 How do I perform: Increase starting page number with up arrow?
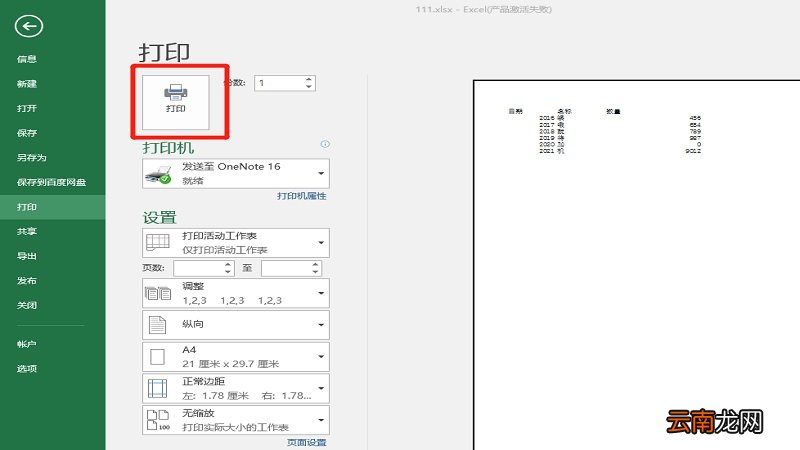[228, 264]
